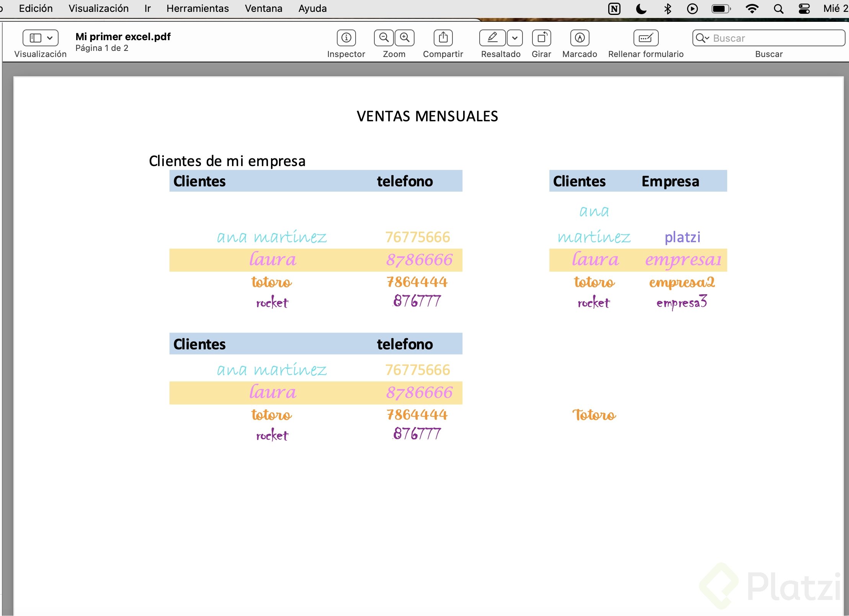Open the sidebar Visualización view button
The height and width of the screenshot is (616, 849).
35,38
